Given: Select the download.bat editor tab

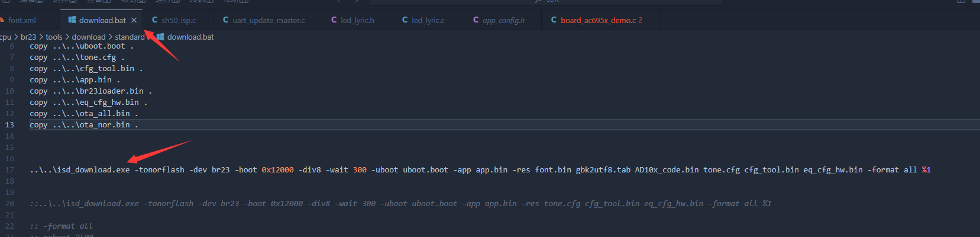Looking at the screenshot, I should click(102, 20).
